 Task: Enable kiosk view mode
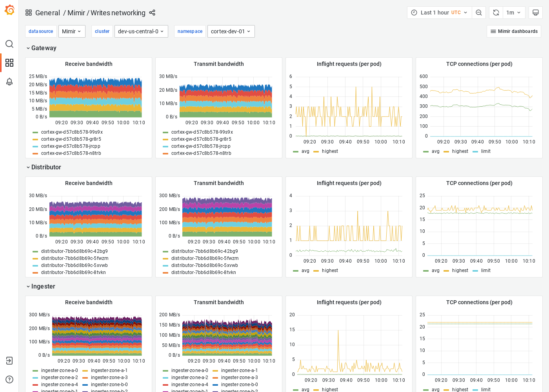click(x=536, y=12)
